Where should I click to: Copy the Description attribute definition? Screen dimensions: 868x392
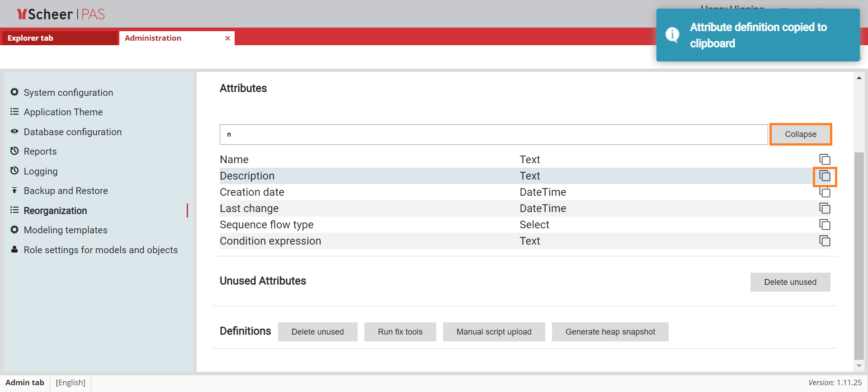point(825,176)
